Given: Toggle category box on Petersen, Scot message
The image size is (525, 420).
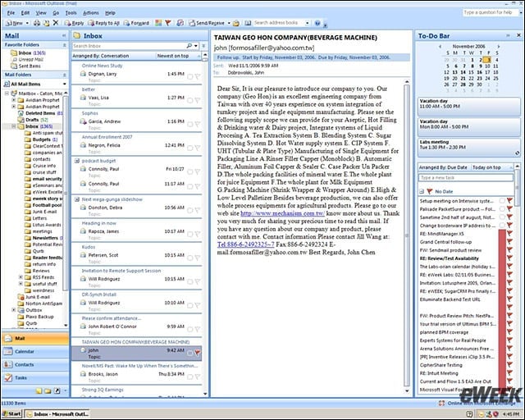Looking at the screenshot, I should pos(189,258).
